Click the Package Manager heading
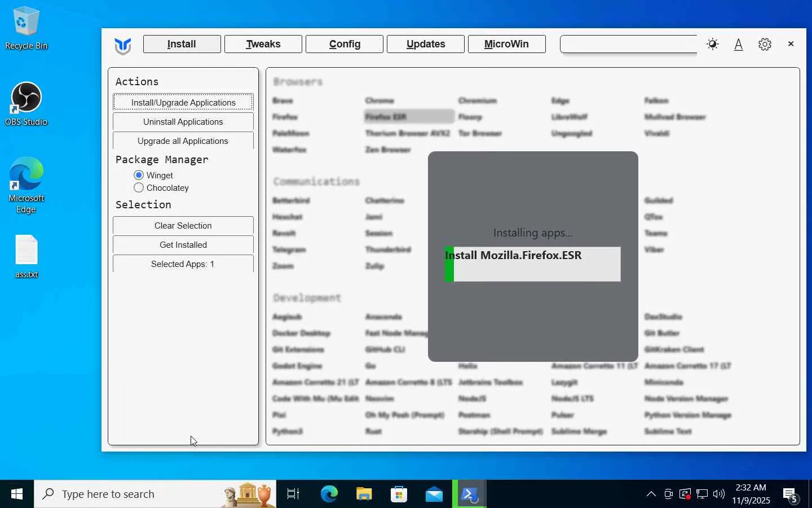 click(162, 160)
